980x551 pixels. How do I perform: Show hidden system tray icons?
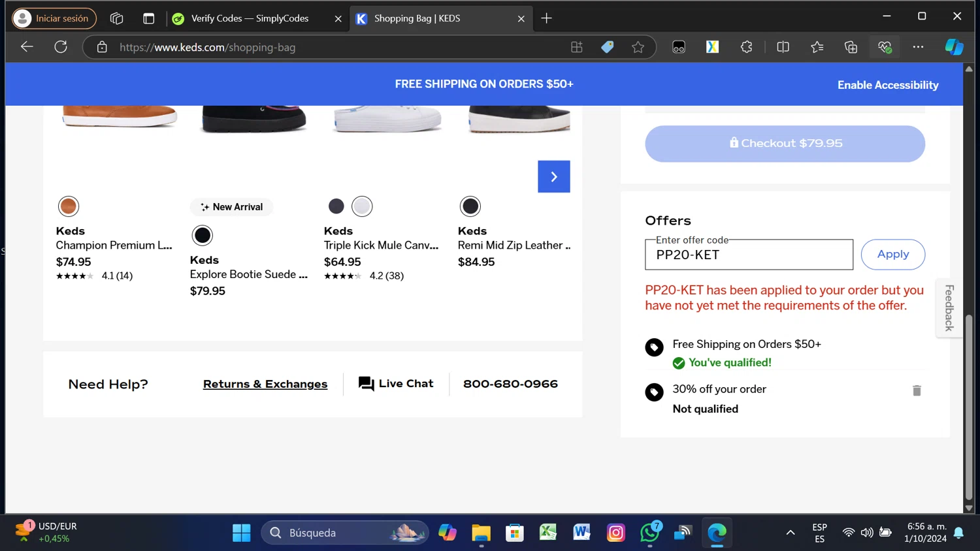point(791,533)
